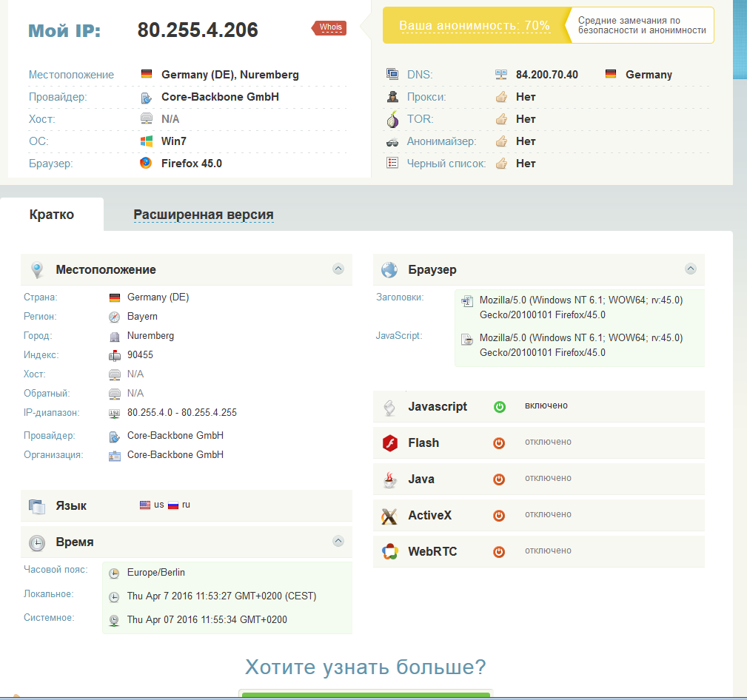Open the Ваша анонимность 70% link

[474, 26]
